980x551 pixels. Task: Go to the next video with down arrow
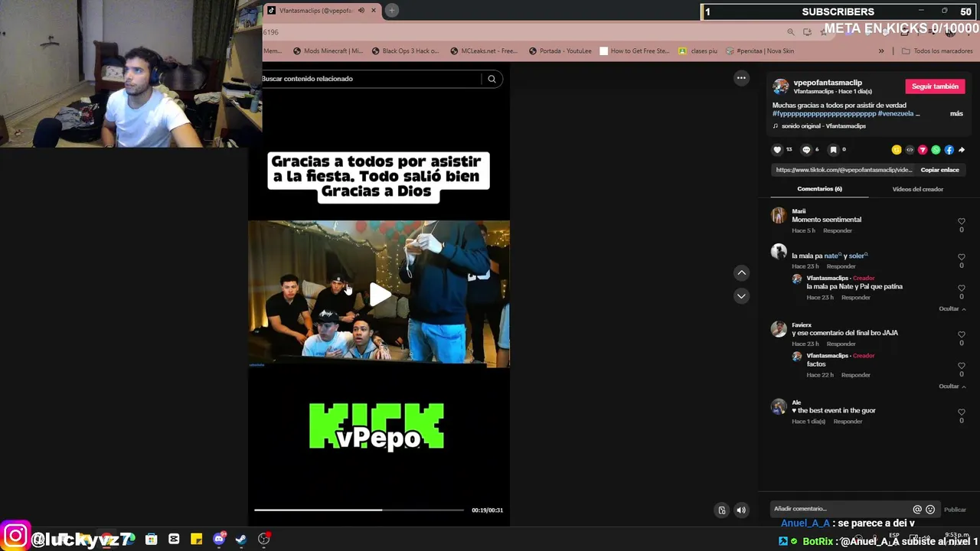click(x=741, y=296)
